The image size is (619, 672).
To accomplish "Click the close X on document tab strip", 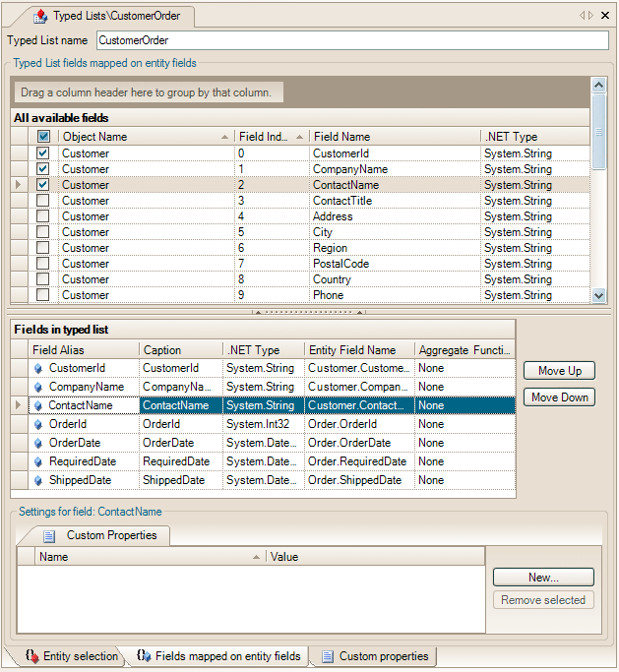I will (x=603, y=15).
